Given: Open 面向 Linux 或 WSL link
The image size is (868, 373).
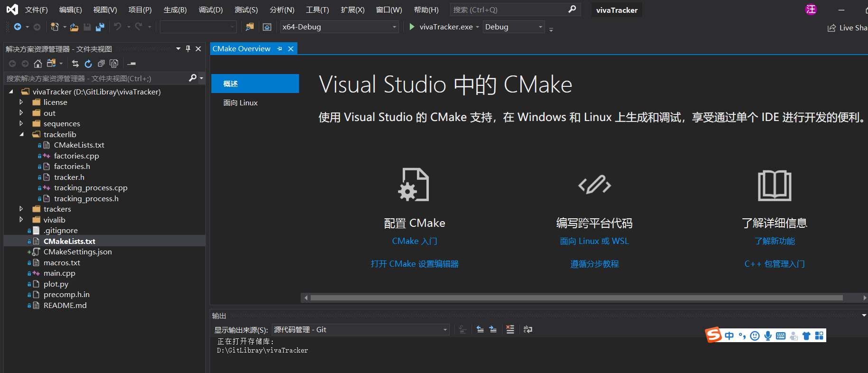Looking at the screenshot, I should 594,241.
